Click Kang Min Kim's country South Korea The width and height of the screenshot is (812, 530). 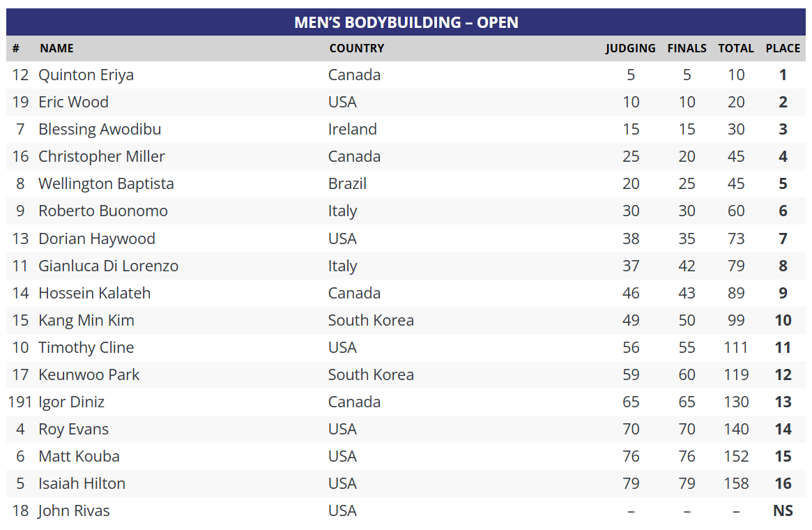371,320
